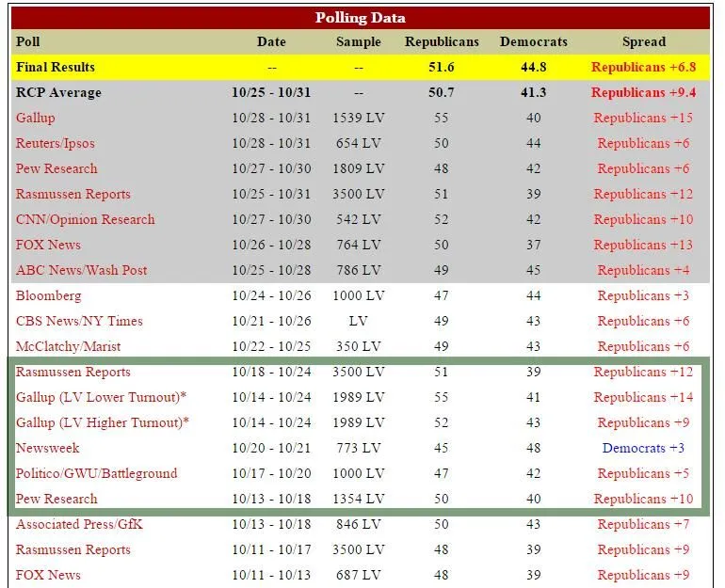Open the CBS News/NY Times poll link
Screen dimensions: 725x588
pos(79,321)
